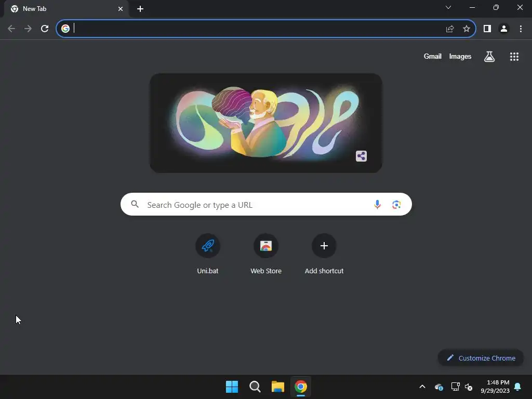Screen dimensions: 532x399
Task: Click the magnifier icon in search box
Action: [x=135, y=204]
